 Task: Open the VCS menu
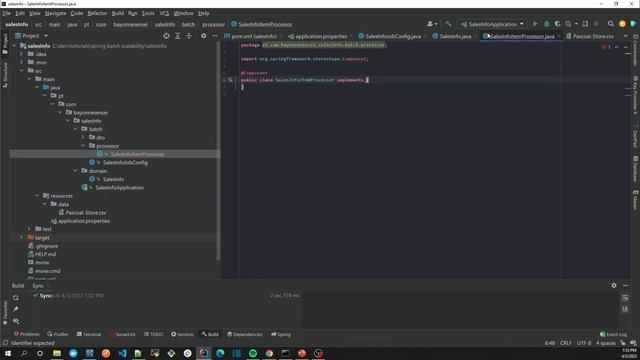tap(164, 13)
